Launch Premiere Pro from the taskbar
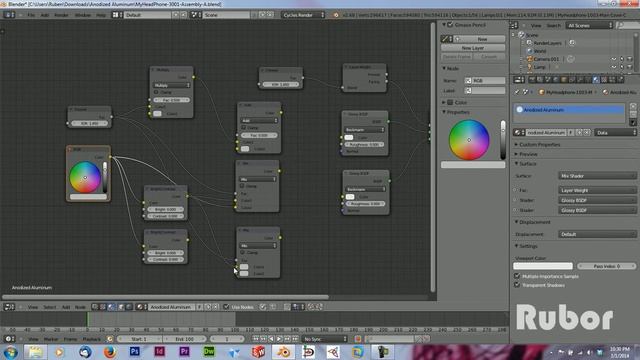This screenshot has width=640, height=360. [x=184, y=351]
